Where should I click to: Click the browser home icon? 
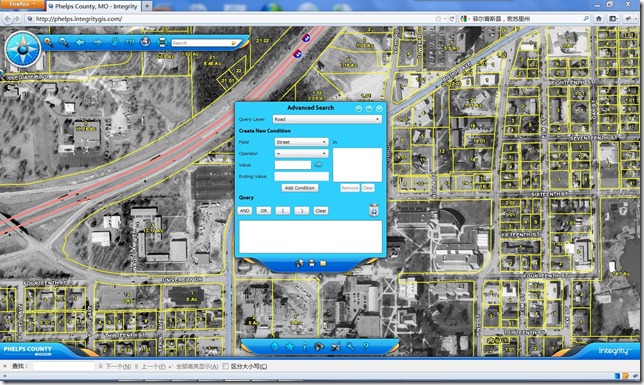pyautogui.click(x=599, y=18)
